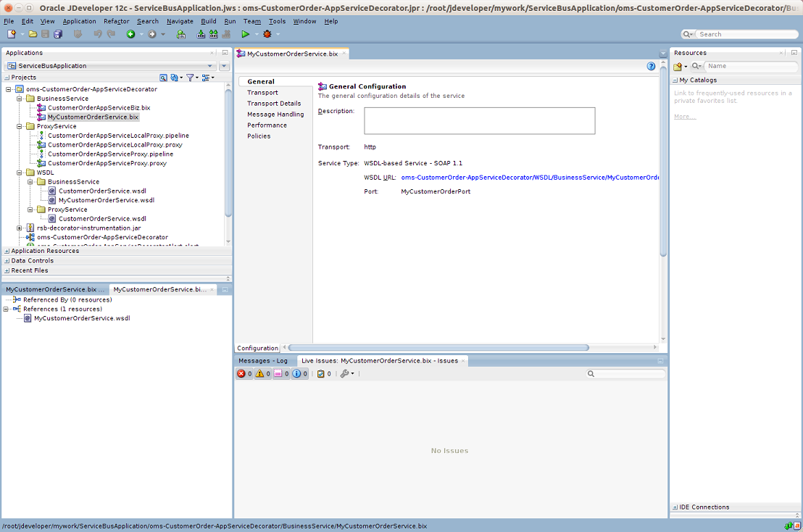Image resolution: width=803 pixels, height=532 pixels.
Task: Open the application menu arrow beside ServiceBusApplication
Action: tap(224, 66)
